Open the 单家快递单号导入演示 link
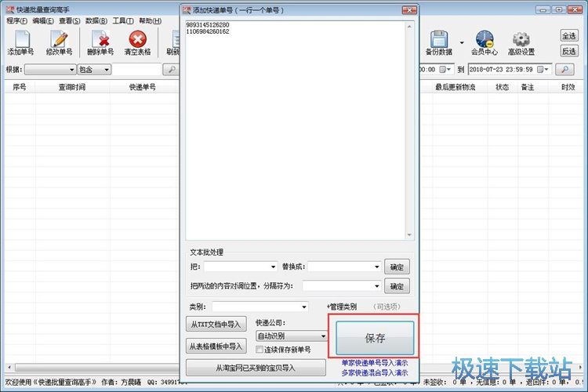Screen dimensions: 588x392 pyautogui.click(x=374, y=363)
